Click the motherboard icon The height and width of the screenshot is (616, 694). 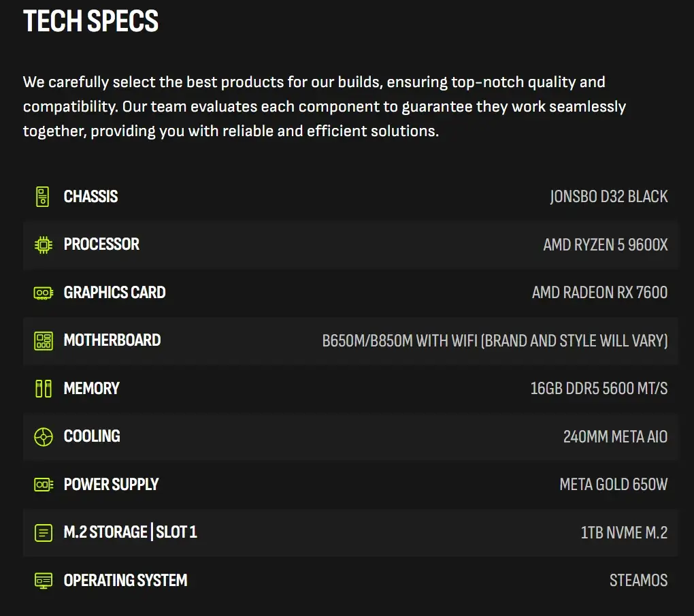pyautogui.click(x=44, y=340)
